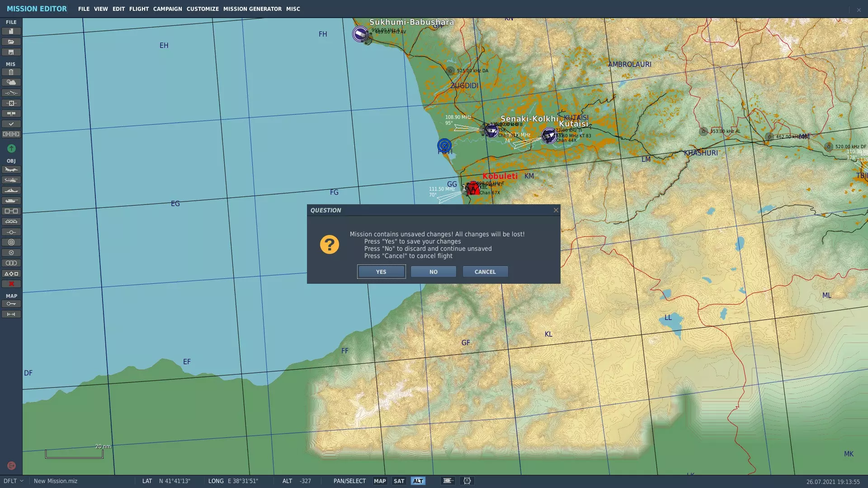Select the helicopter group tool
The width and height of the screenshot is (868, 488).
[11, 180]
